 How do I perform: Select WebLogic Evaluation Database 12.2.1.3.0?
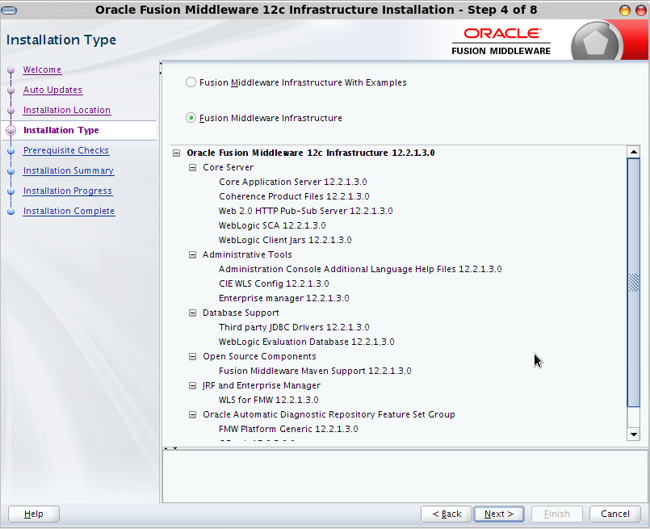coord(306,342)
